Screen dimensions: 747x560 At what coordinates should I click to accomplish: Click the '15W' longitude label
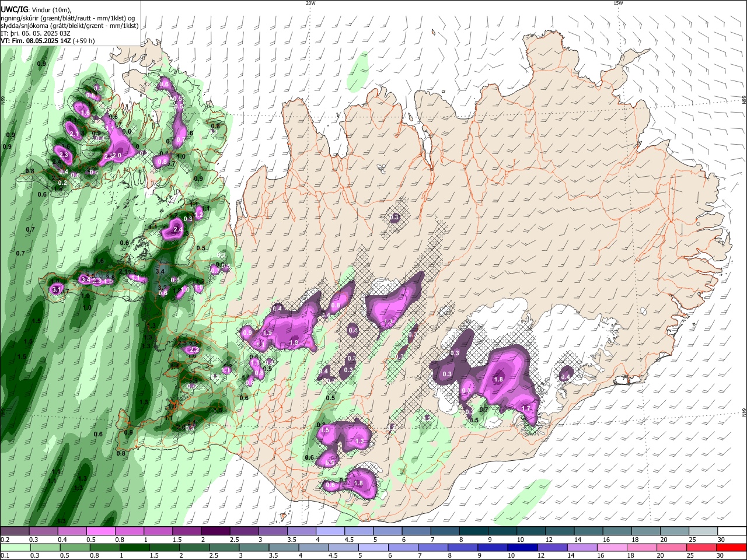tap(618, 3)
